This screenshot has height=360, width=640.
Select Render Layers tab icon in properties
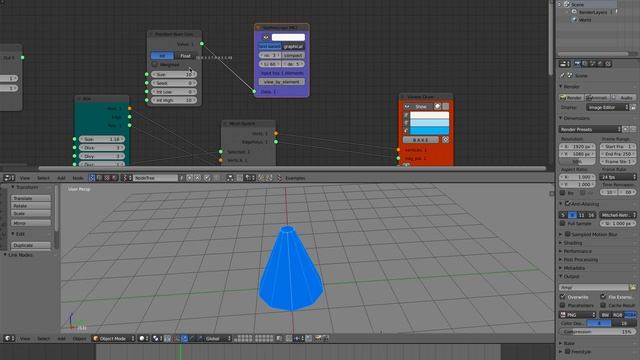coord(585,64)
